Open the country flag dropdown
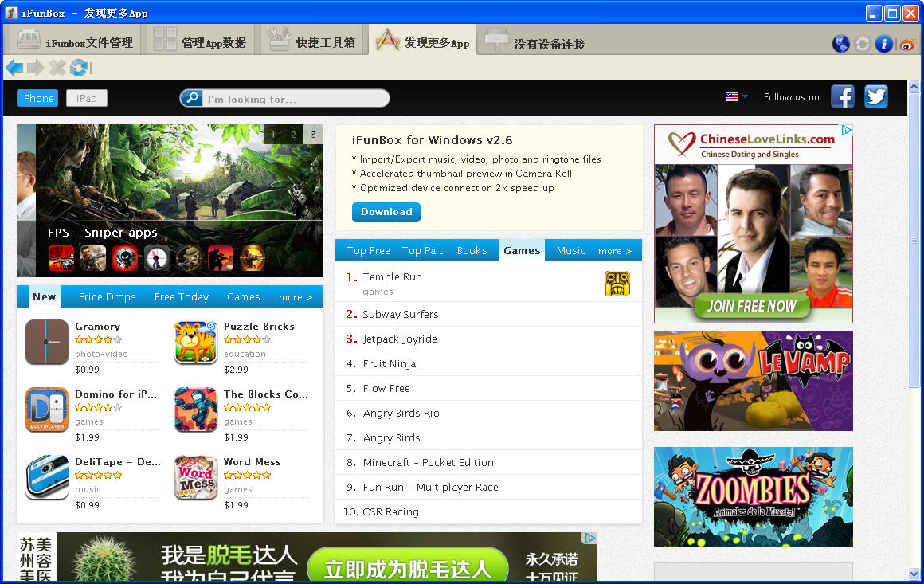The width and height of the screenshot is (924, 584). point(737,96)
